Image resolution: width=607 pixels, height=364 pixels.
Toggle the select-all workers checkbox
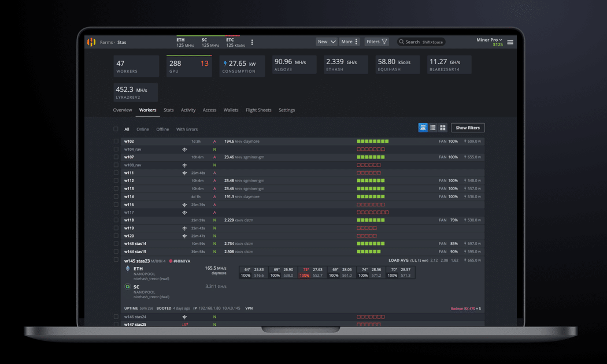click(116, 129)
